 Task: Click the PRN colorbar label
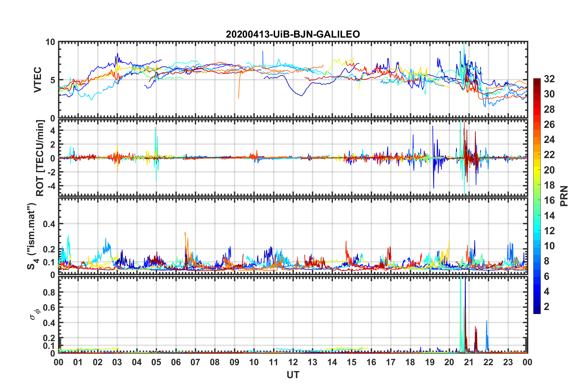click(564, 196)
